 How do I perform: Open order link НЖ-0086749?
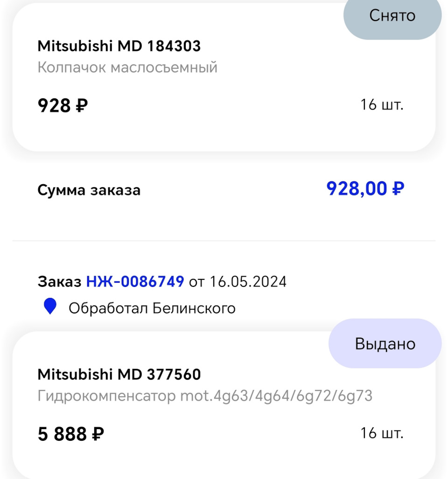pos(135,282)
